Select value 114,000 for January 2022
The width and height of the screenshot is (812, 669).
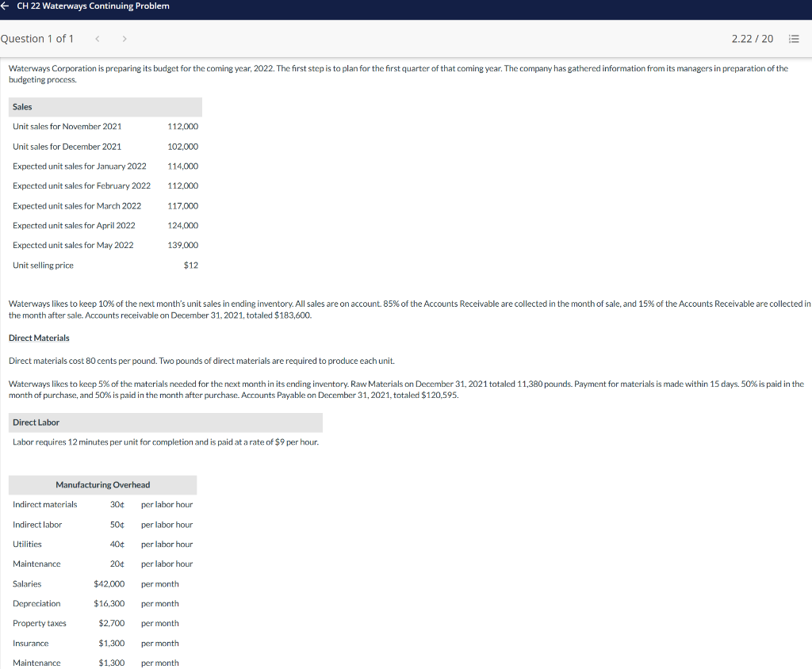click(183, 166)
